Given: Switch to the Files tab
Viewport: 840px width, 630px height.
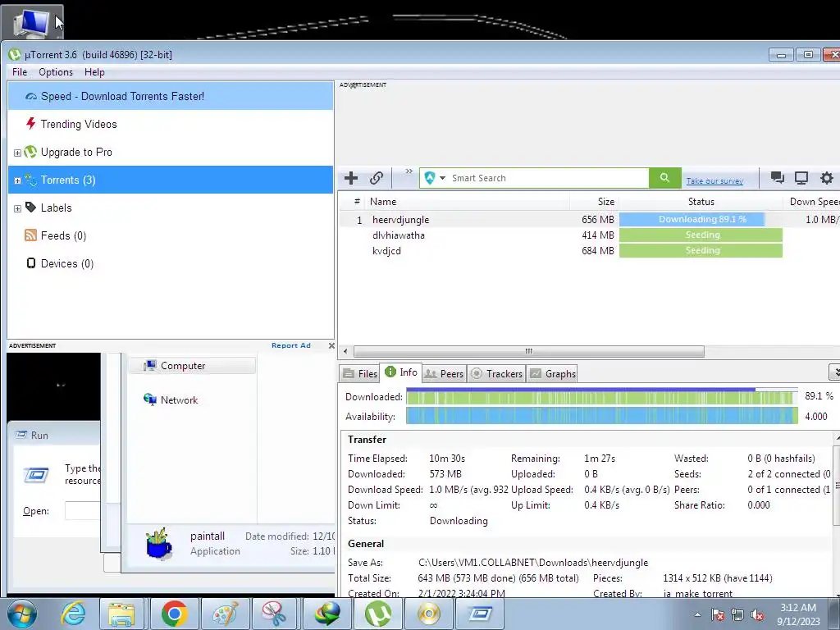Looking at the screenshot, I should 360,373.
